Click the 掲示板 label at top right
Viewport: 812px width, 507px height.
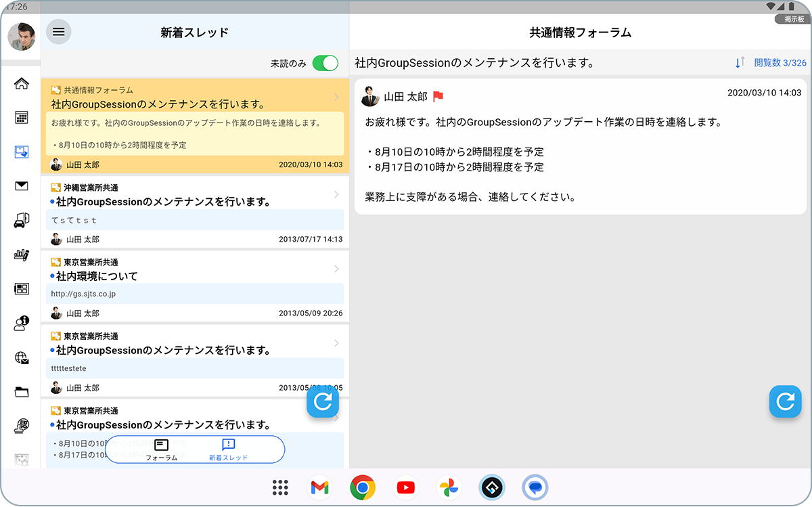pyautogui.click(x=793, y=20)
